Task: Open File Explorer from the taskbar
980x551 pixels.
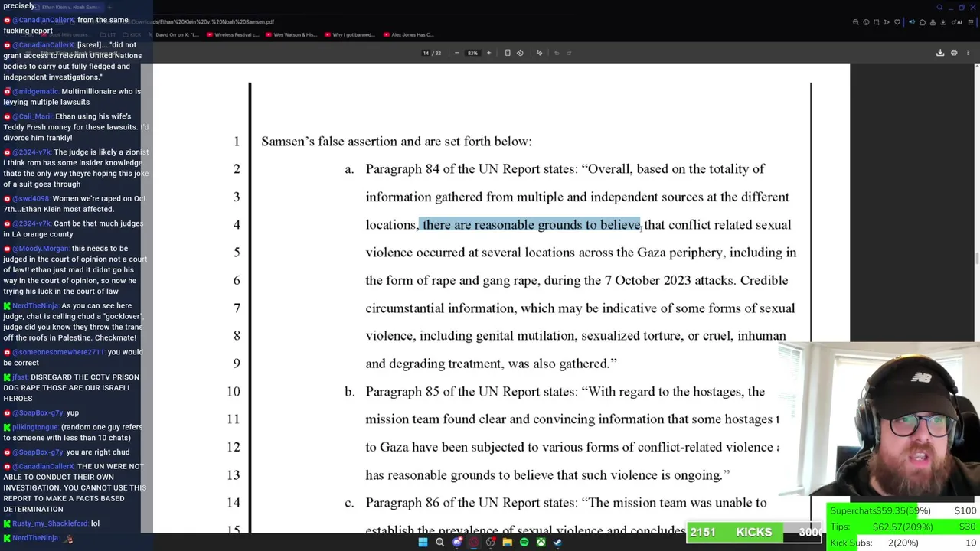Action: point(507,543)
